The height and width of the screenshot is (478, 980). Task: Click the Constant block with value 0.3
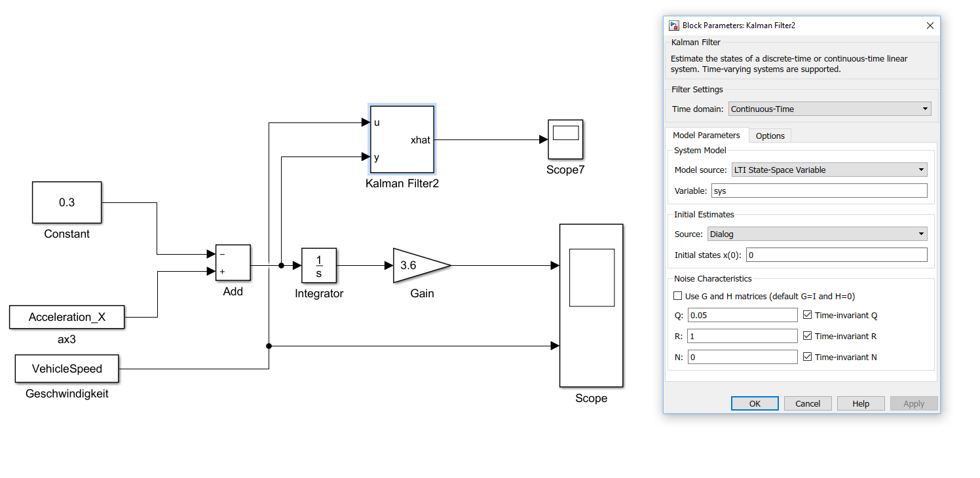[67, 202]
